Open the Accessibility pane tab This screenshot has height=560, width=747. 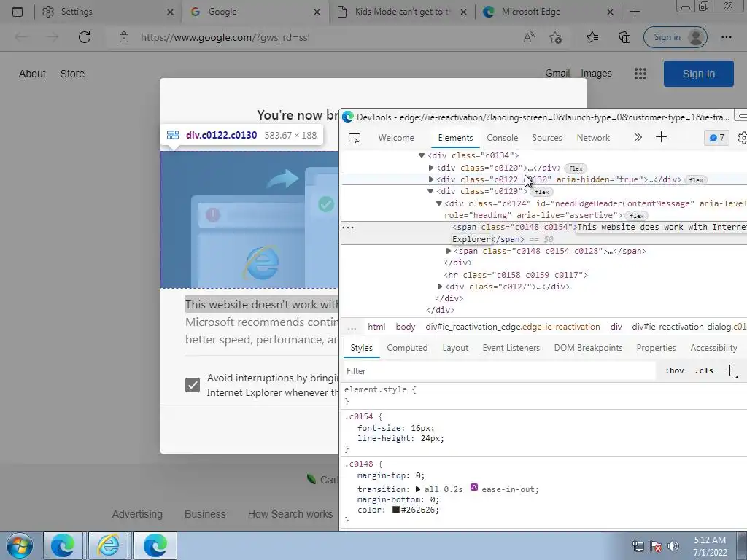tap(713, 348)
